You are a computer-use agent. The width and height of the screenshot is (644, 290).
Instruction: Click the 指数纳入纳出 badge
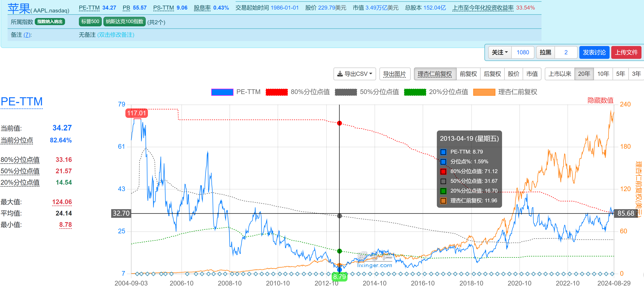point(50,21)
